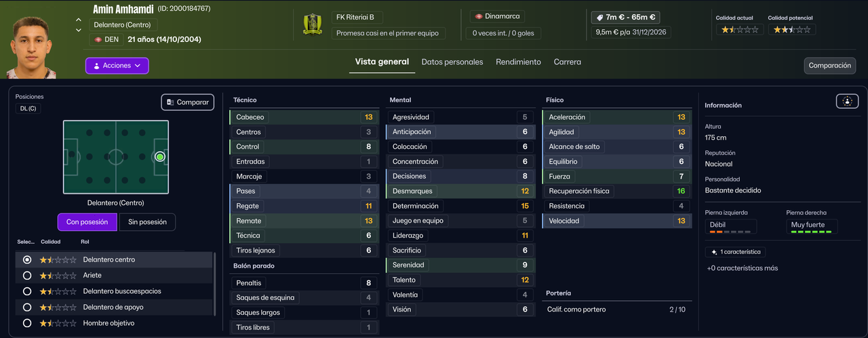Click the up arrow beside player name

tap(79, 20)
